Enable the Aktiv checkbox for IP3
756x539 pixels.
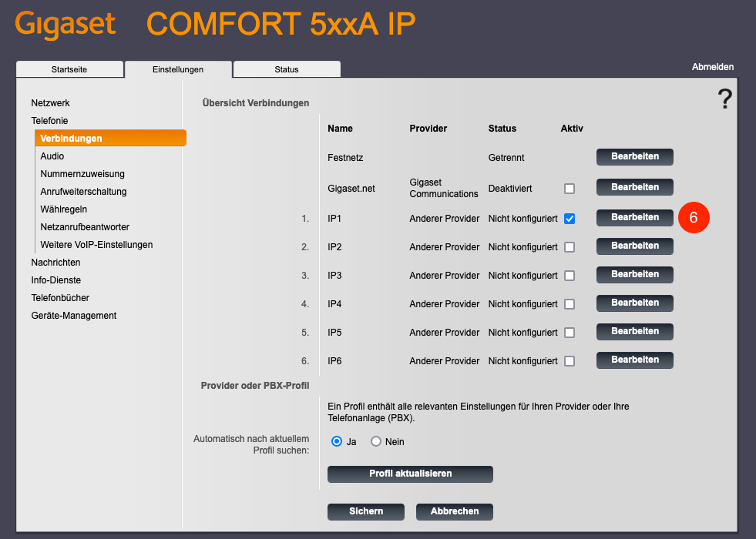pyautogui.click(x=570, y=276)
